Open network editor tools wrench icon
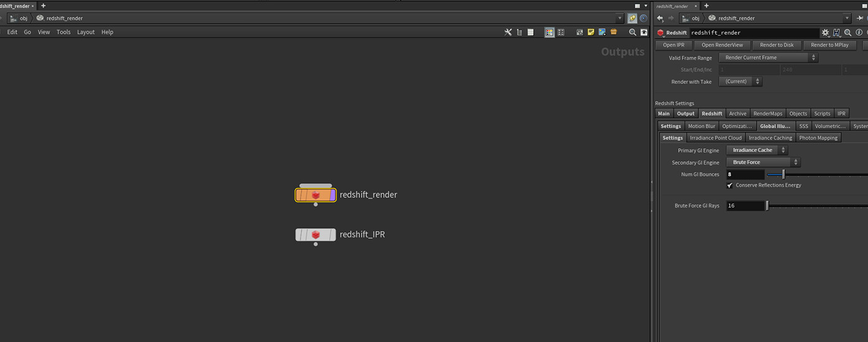868x342 pixels. click(x=508, y=32)
